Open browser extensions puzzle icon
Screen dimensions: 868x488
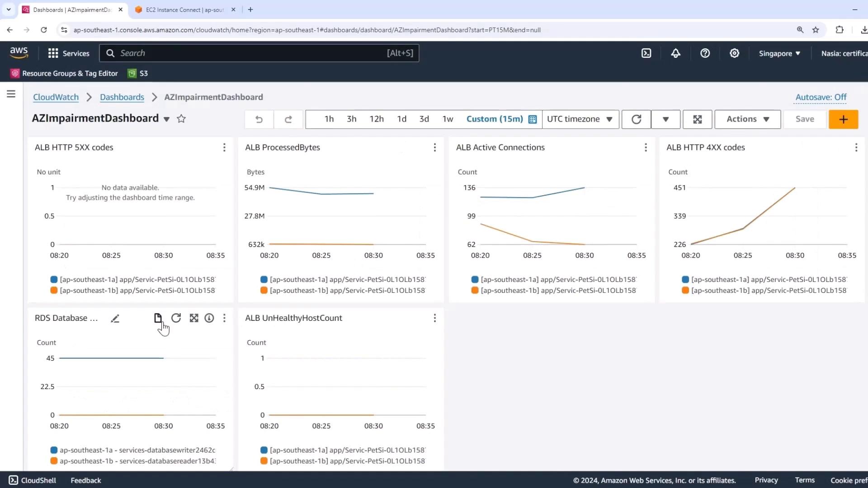pos(840,30)
